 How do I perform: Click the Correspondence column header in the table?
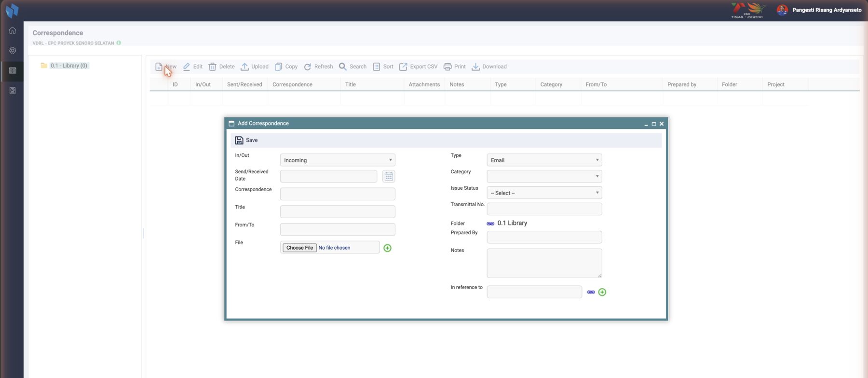[x=292, y=84]
